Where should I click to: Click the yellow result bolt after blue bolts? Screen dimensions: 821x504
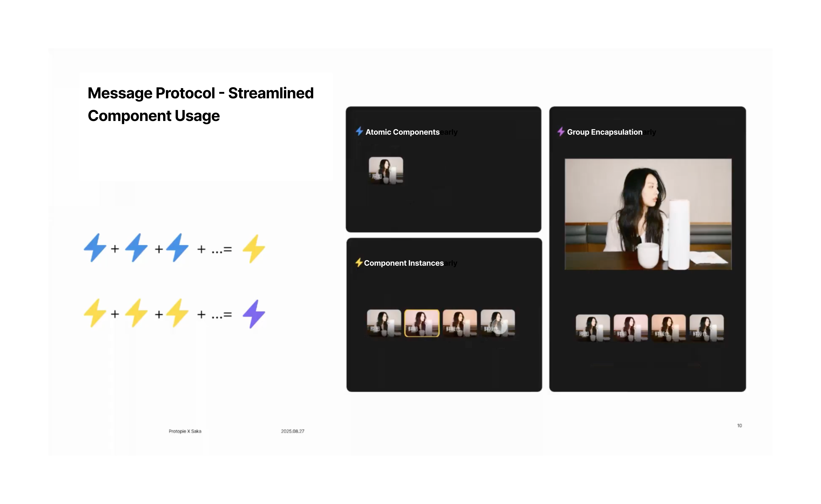coord(254,249)
